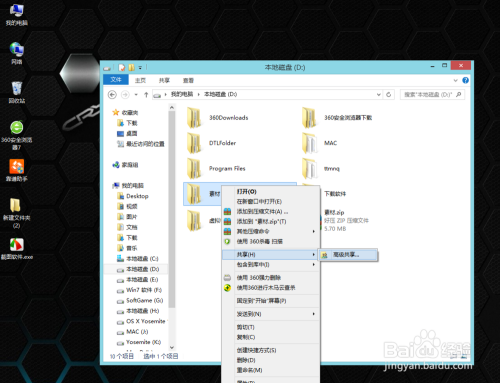Expand 发送到(N) submenu

(270, 314)
